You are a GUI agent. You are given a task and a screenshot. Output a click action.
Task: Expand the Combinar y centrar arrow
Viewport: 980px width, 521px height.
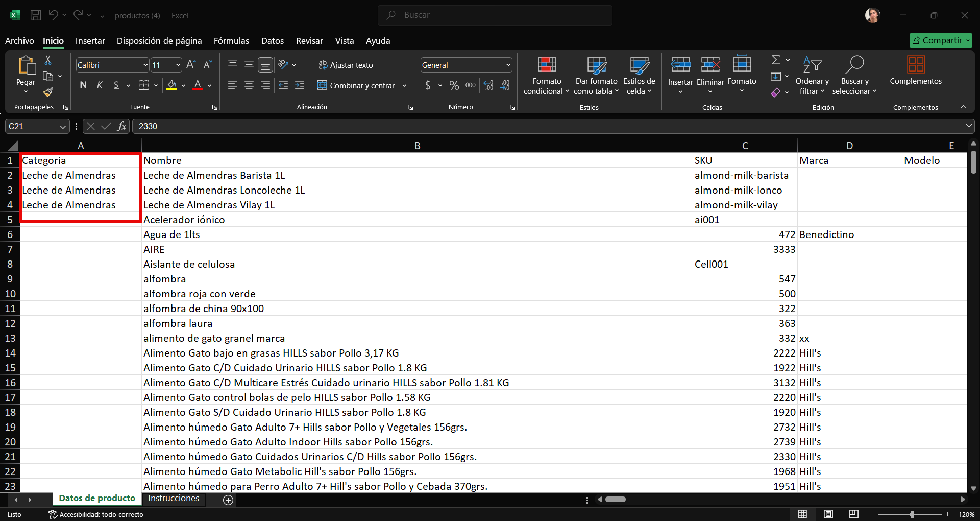click(404, 86)
